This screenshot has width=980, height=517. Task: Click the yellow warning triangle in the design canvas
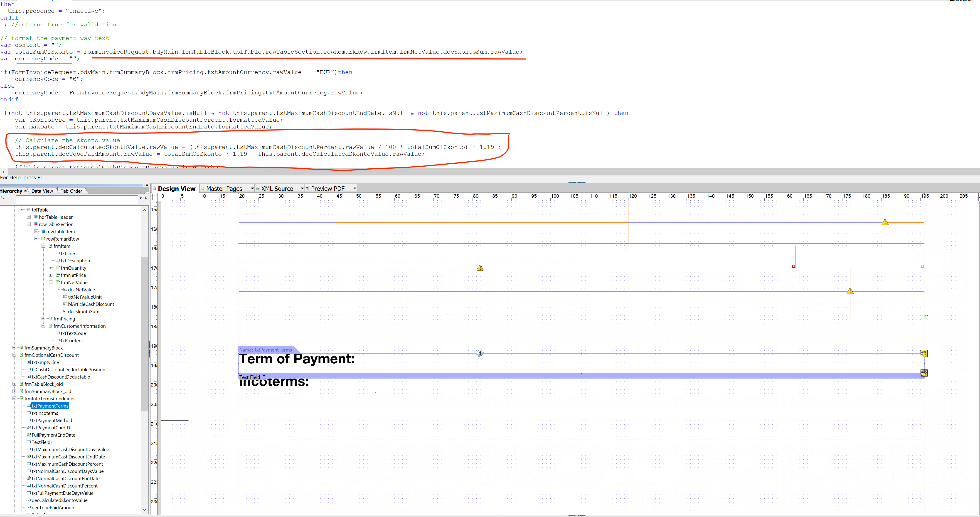pyautogui.click(x=480, y=267)
